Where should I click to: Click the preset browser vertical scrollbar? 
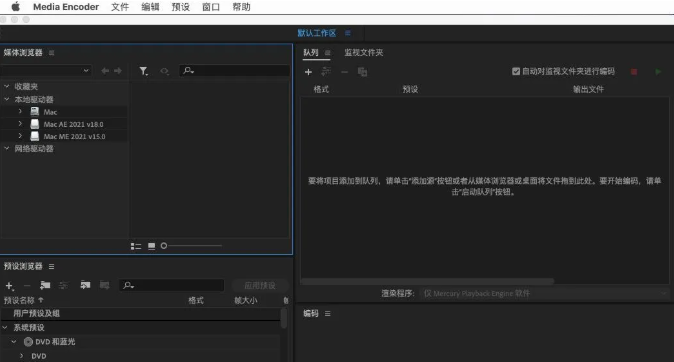coord(284,319)
